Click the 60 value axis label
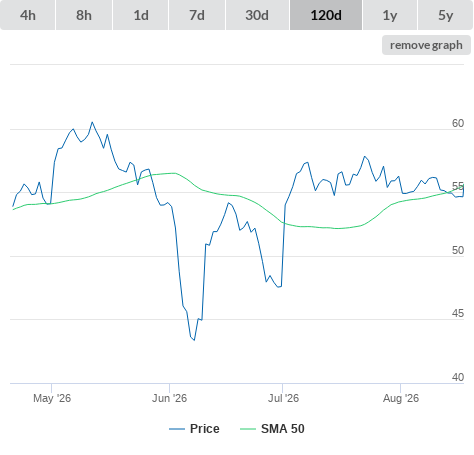The image size is (474, 455). [458, 123]
